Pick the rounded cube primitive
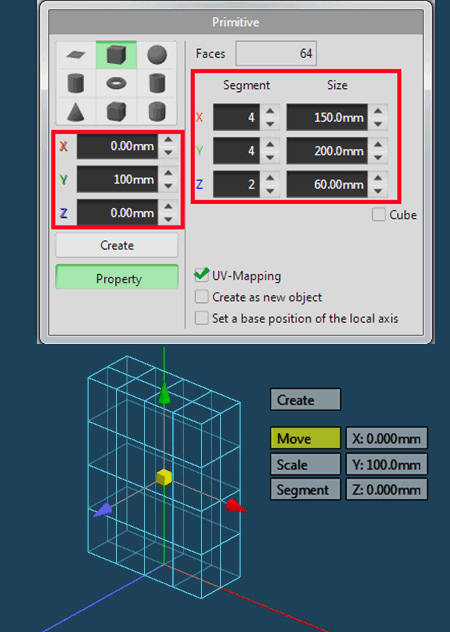 point(116,111)
